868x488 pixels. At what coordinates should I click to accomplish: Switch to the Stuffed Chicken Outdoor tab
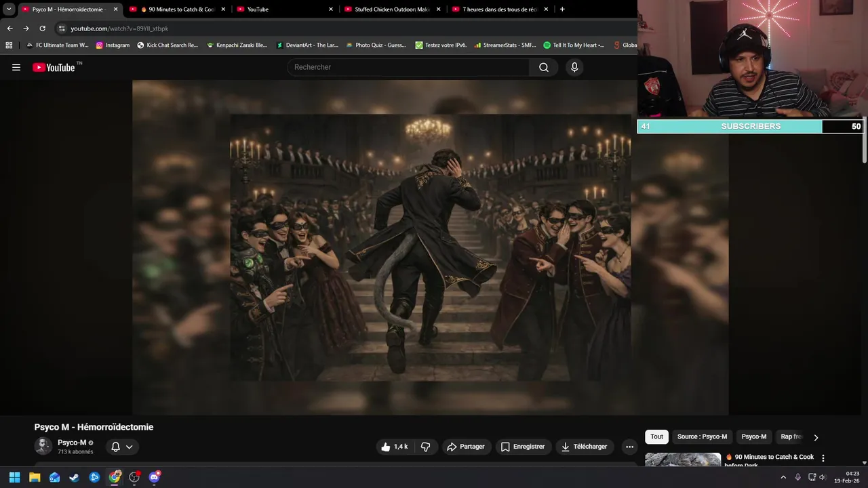pyautogui.click(x=393, y=9)
